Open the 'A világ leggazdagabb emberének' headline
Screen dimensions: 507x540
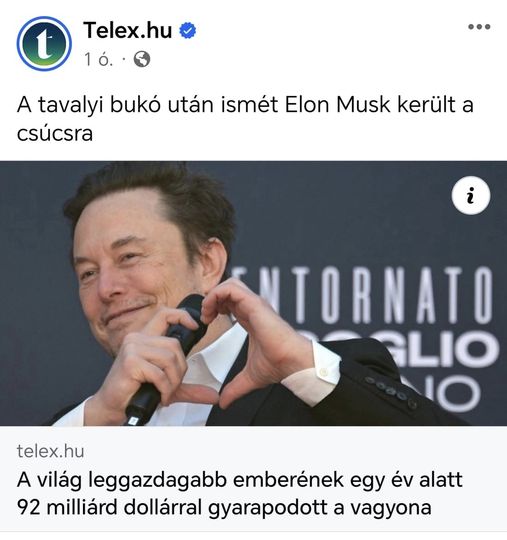point(240,493)
